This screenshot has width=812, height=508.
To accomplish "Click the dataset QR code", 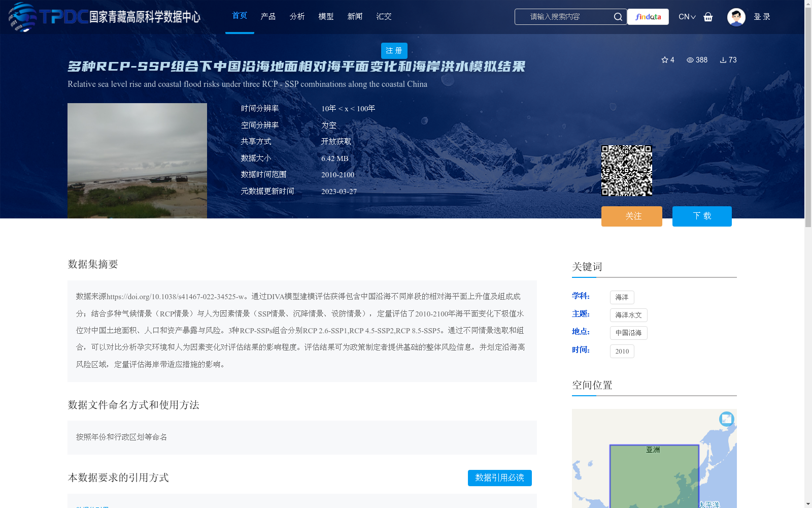I will (627, 171).
